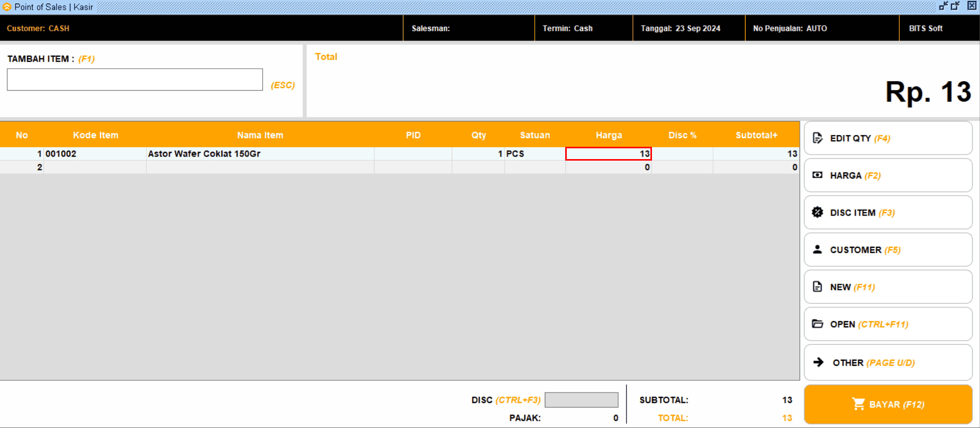Click the Customer person icon
The width and height of the screenshot is (980, 428).
[817, 249]
